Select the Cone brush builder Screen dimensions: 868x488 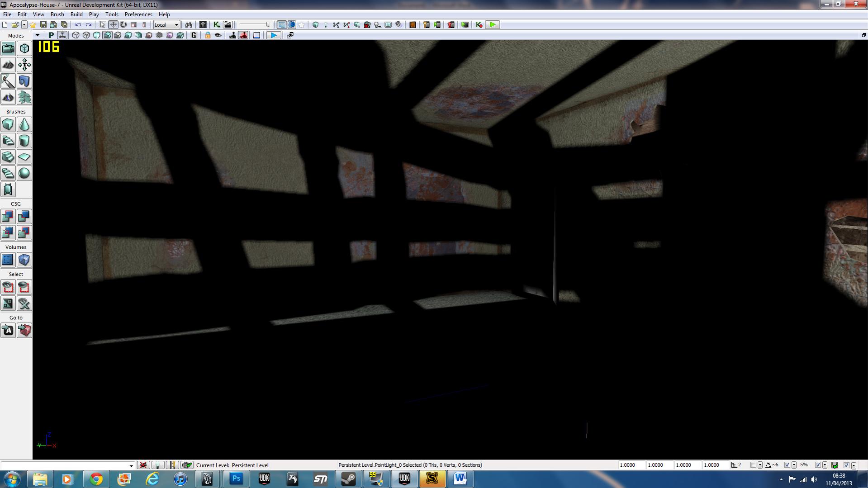(x=24, y=124)
